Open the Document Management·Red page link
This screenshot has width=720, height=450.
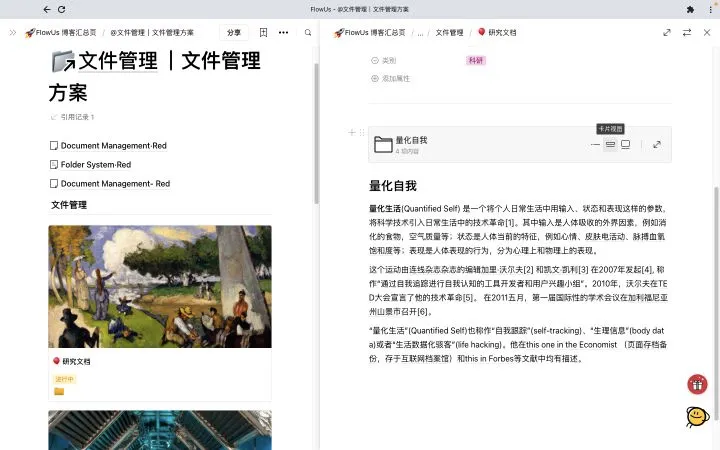point(108,146)
